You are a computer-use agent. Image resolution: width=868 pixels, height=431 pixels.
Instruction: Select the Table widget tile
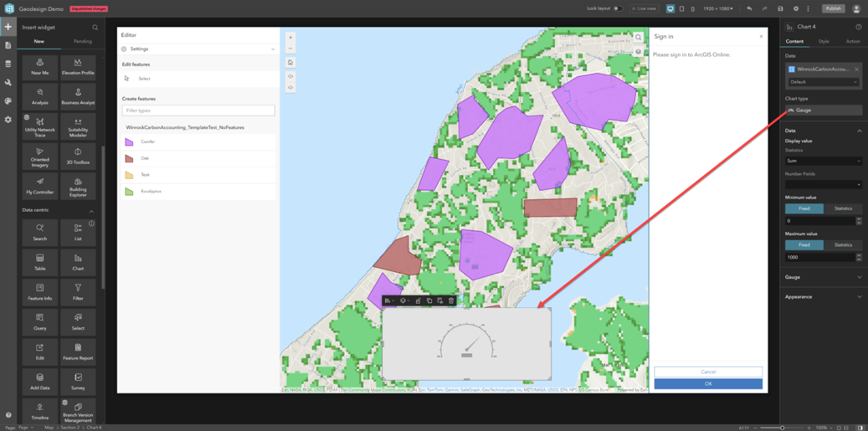click(40, 262)
